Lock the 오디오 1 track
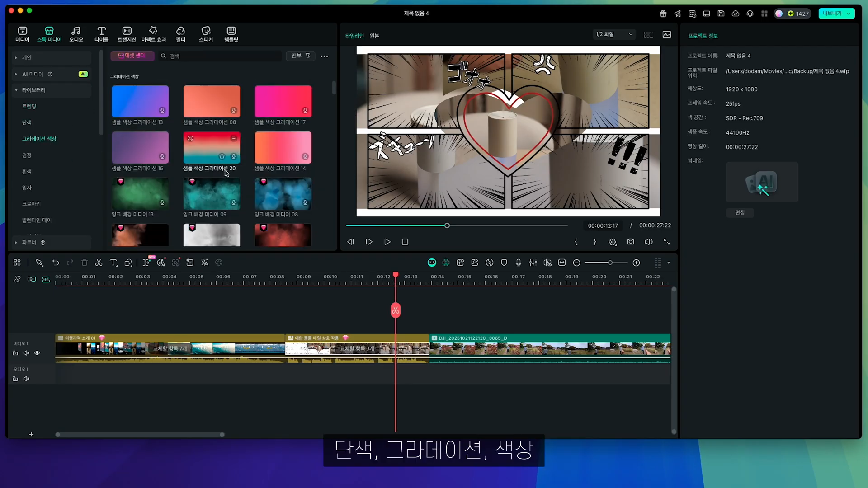Image resolution: width=868 pixels, height=488 pixels. (x=15, y=379)
